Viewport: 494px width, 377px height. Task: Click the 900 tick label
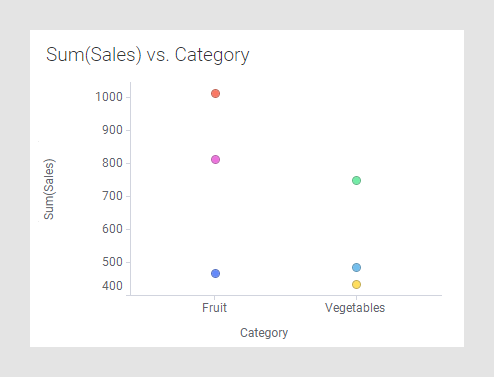112,130
